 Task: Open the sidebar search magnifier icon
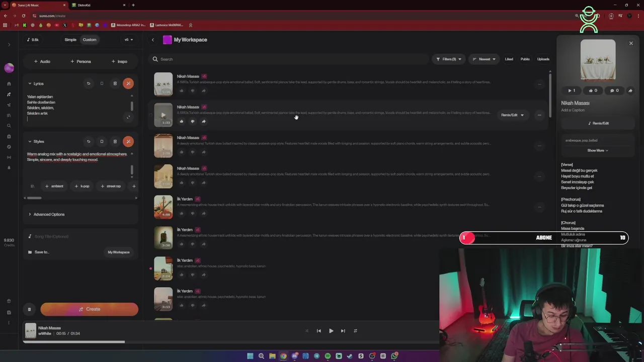point(9,126)
